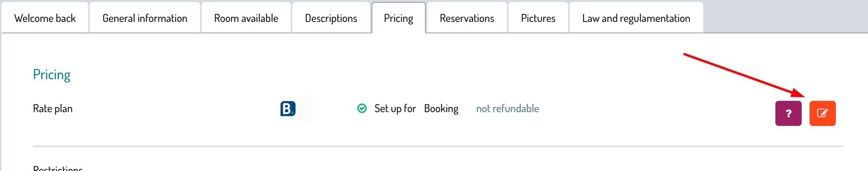Click the not refundable link
The image size is (868, 171).
[x=507, y=109]
